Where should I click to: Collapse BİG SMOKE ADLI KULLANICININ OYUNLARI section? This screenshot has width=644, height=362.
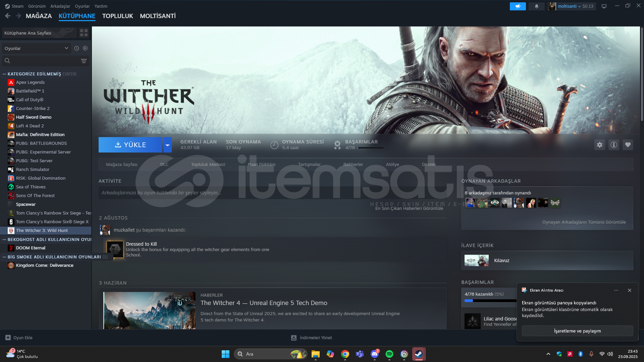click(4, 257)
